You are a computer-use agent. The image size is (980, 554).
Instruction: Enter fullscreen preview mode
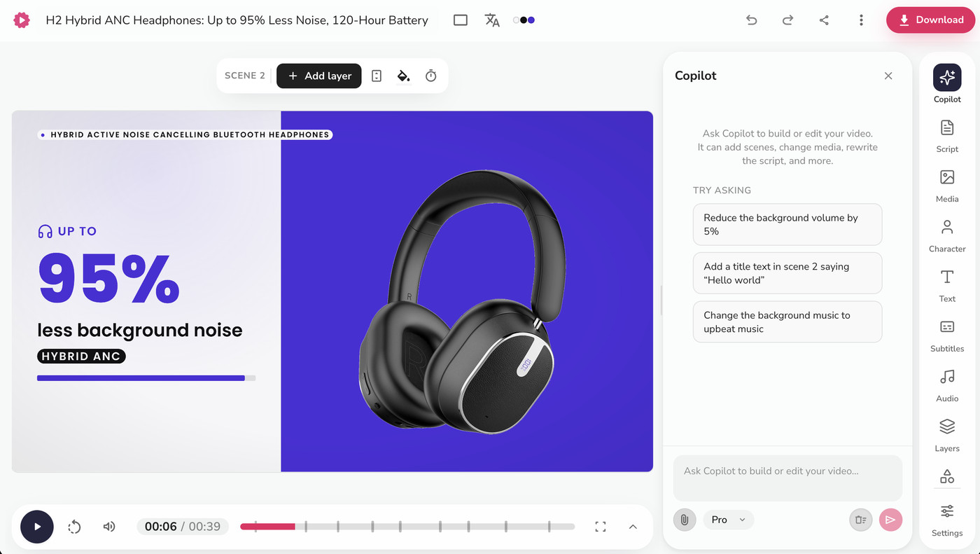pos(601,527)
